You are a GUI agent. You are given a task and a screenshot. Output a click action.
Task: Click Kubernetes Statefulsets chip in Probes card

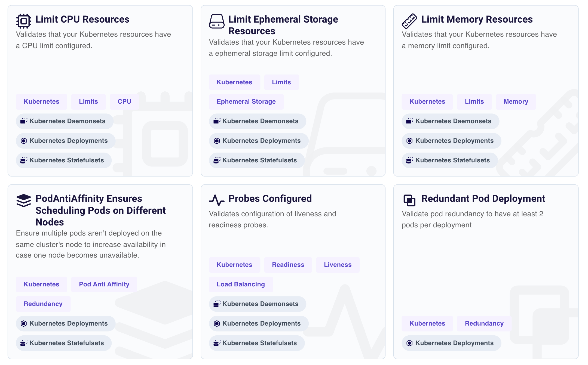[256, 343]
